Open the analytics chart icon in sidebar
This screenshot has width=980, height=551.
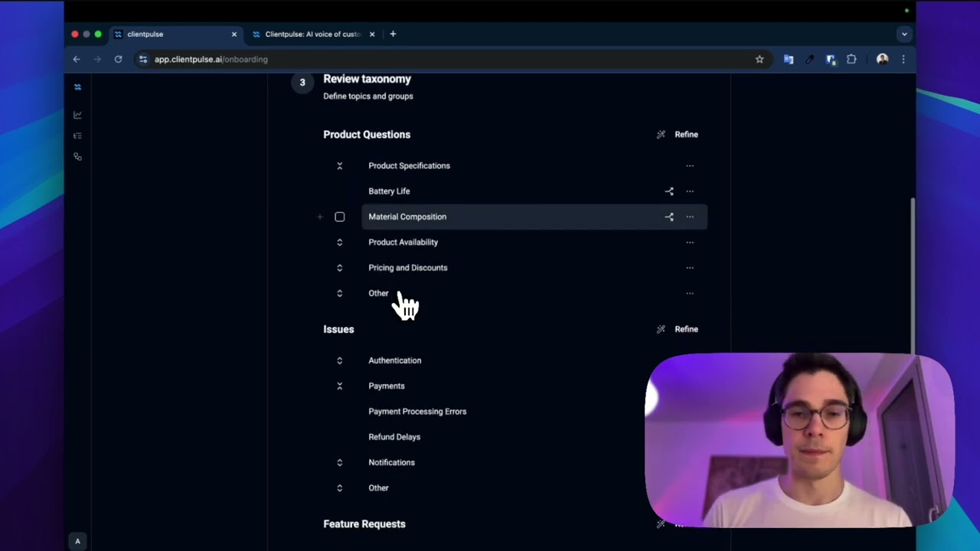(77, 115)
